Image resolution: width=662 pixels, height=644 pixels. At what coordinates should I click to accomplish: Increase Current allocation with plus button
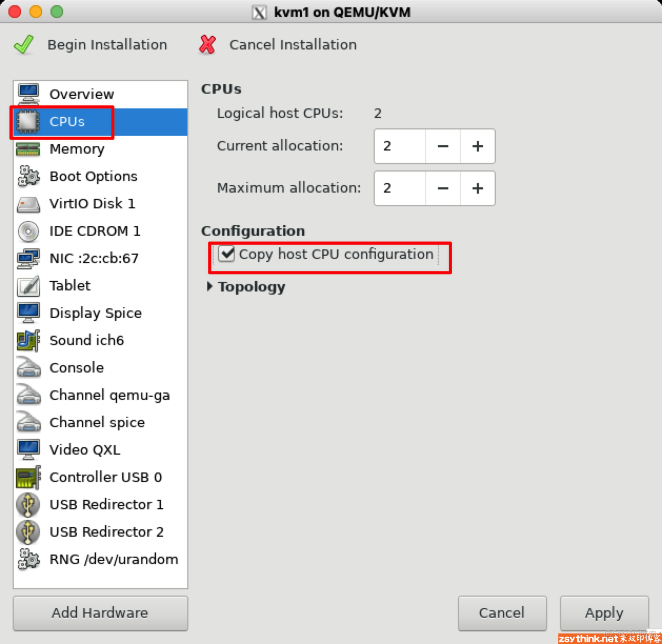(x=477, y=146)
